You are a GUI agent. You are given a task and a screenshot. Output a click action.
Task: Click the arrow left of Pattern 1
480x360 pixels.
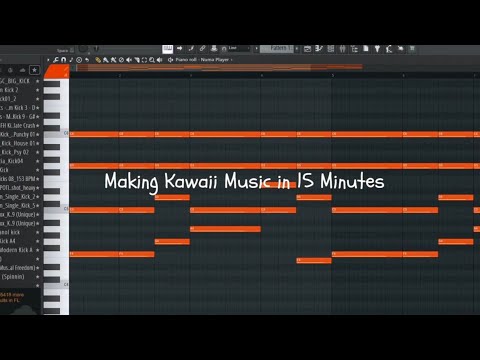point(256,49)
